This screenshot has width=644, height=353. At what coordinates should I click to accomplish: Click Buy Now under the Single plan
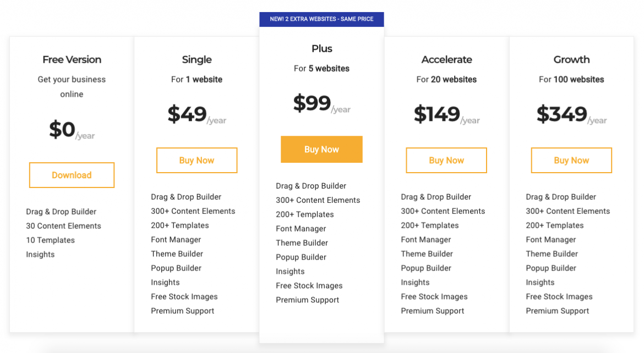pyautogui.click(x=197, y=160)
